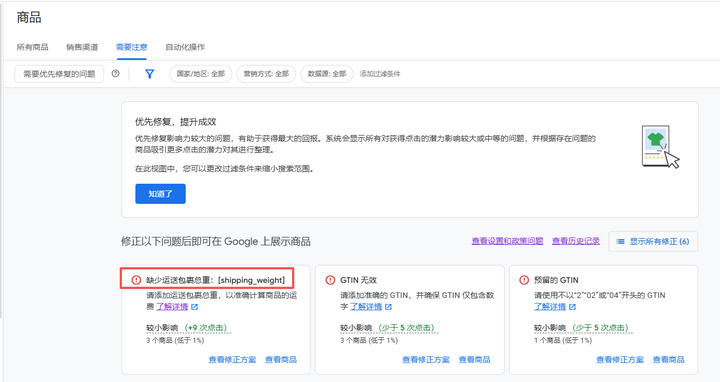Click the 添加过滤条件 field
This screenshot has height=382, width=720.
tap(380, 74)
